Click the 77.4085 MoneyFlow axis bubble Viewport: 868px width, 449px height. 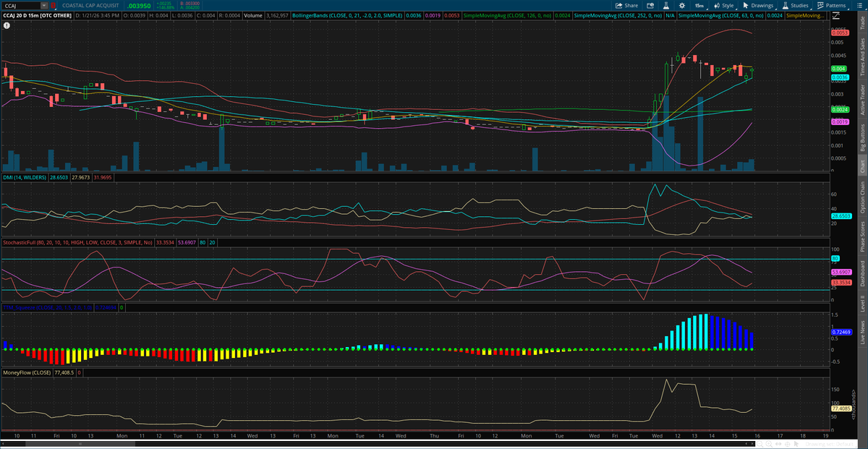(841, 409)
